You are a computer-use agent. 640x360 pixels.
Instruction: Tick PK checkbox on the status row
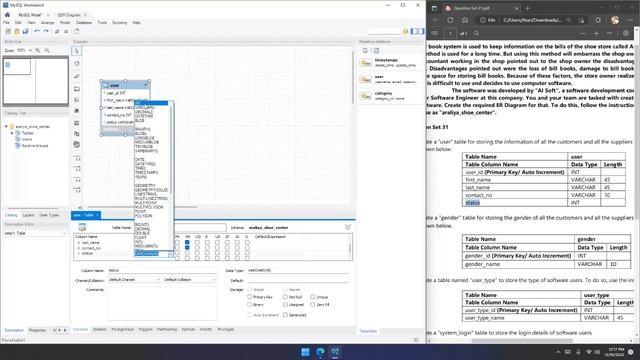click(x=177, y=253)
